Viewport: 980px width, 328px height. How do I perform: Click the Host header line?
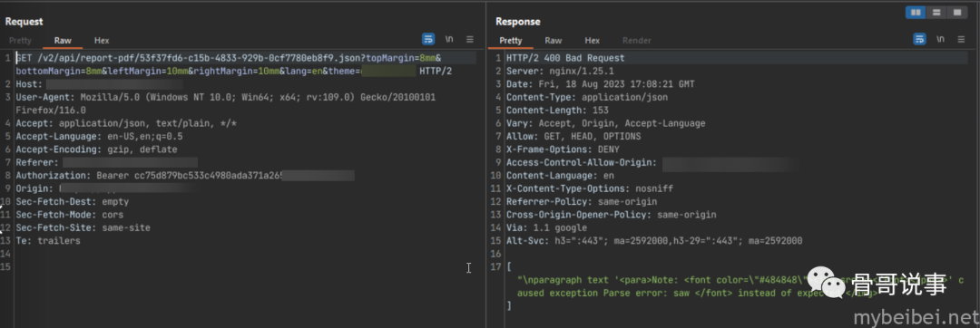[100, 84]
